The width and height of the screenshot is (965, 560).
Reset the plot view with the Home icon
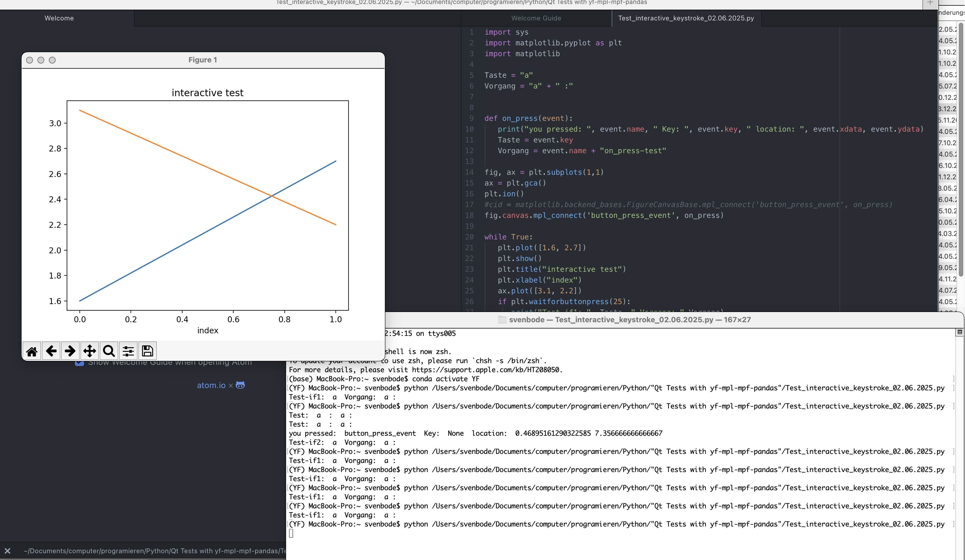pos(32,351)
